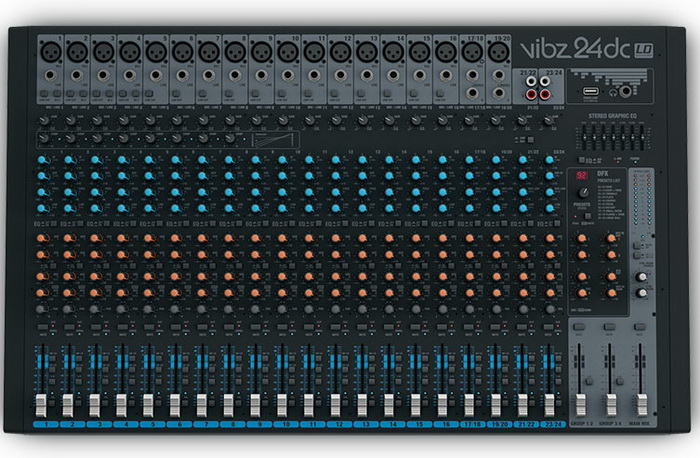
Task: Click the gain knob of channel 23/24
Action: click(549, 121)
